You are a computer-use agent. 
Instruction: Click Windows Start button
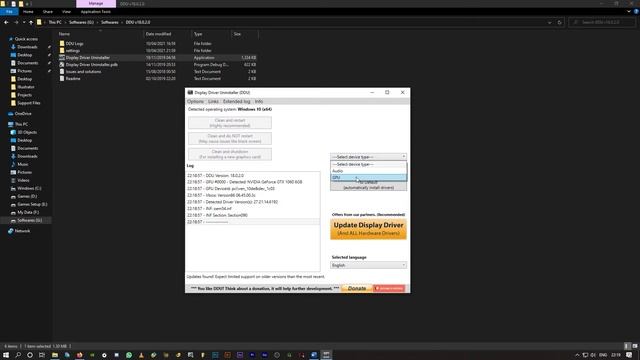[6, 355]
